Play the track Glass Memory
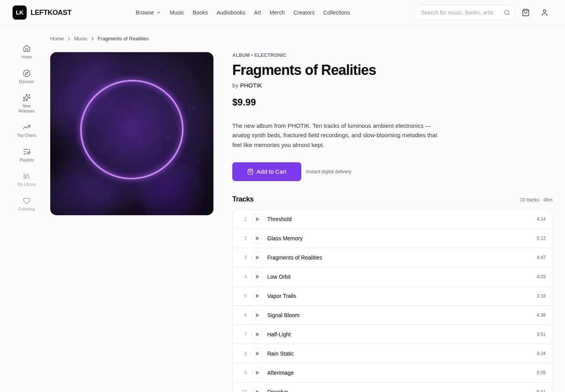Image resolution: width=565 pixels, height=392 pixels. 257,238
